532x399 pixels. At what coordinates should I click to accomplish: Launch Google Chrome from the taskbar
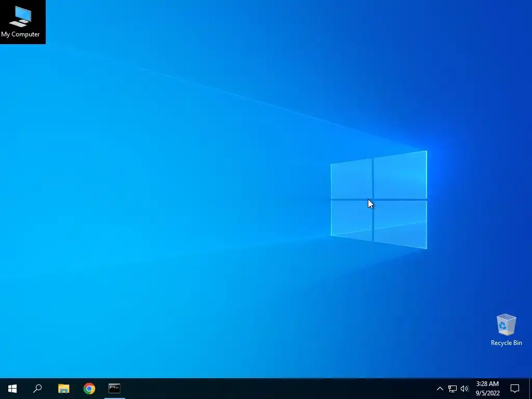(89, 389)
